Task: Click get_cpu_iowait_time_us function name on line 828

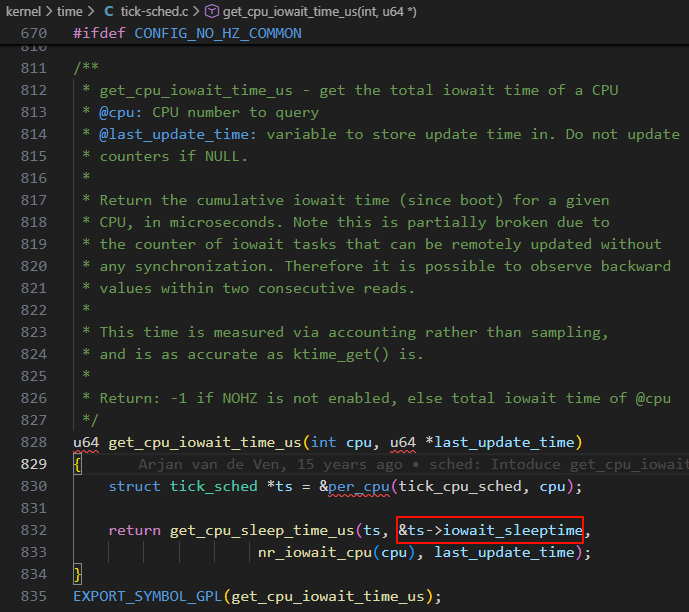Action: (x=205, y=442)
